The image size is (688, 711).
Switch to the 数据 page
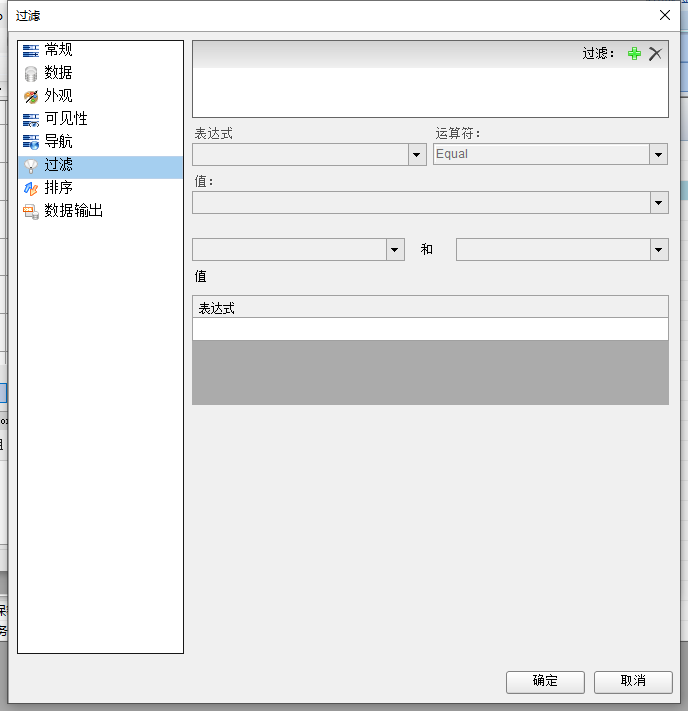[100, 73]
